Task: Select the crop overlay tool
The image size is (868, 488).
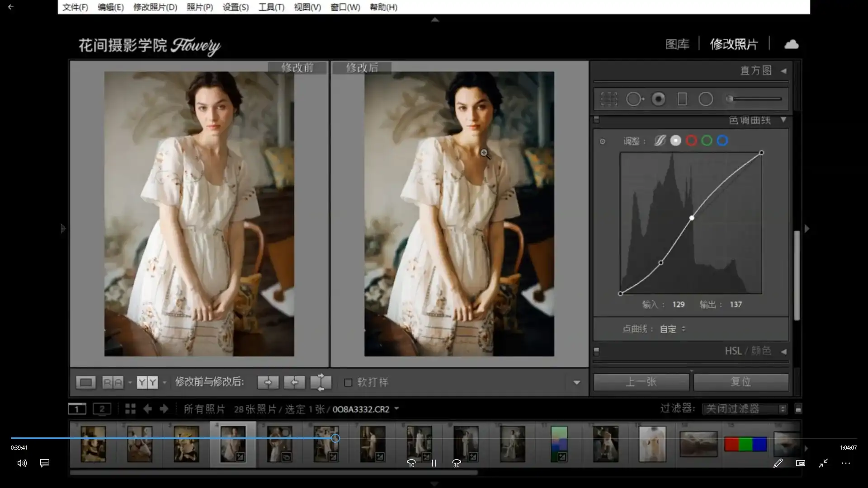Action: [x=609, y=99]
